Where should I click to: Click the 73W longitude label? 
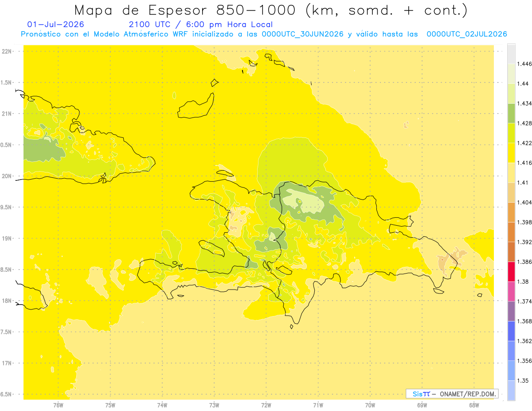click(214, 405)
